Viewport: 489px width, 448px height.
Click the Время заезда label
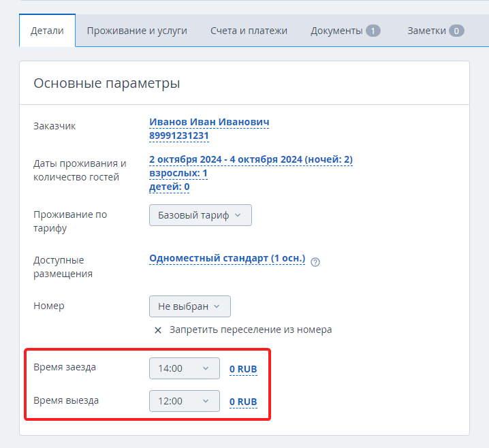coord(65,367)
